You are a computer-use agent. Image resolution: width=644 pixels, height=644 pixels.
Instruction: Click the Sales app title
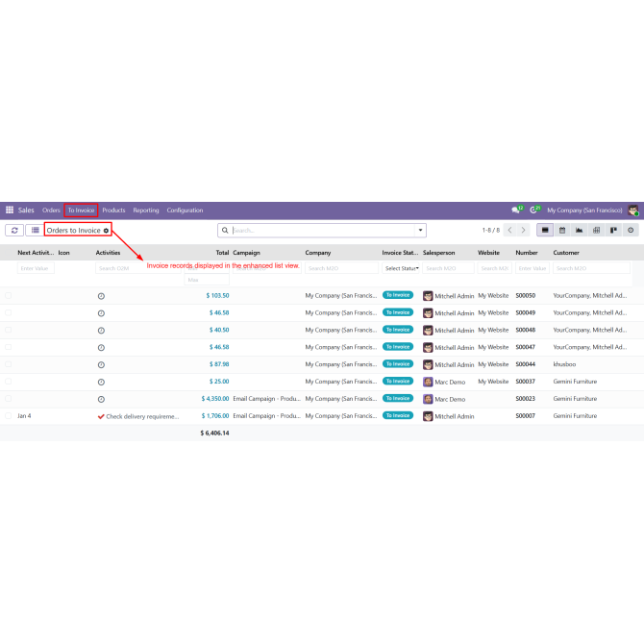point(26,210)
